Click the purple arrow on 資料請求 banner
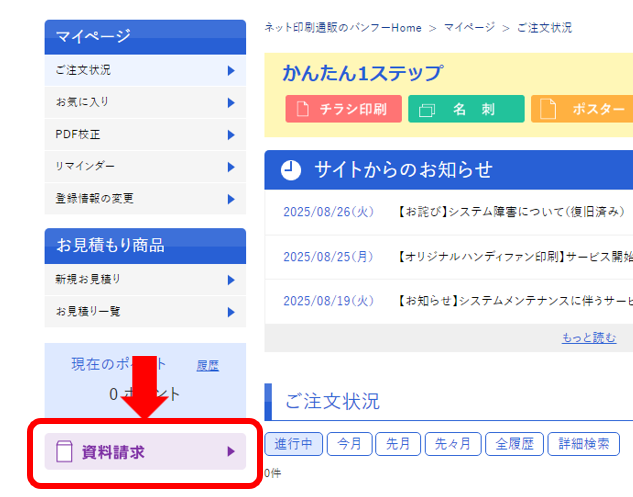This screenshot has height=497, width=633. [x=230, y=452]
